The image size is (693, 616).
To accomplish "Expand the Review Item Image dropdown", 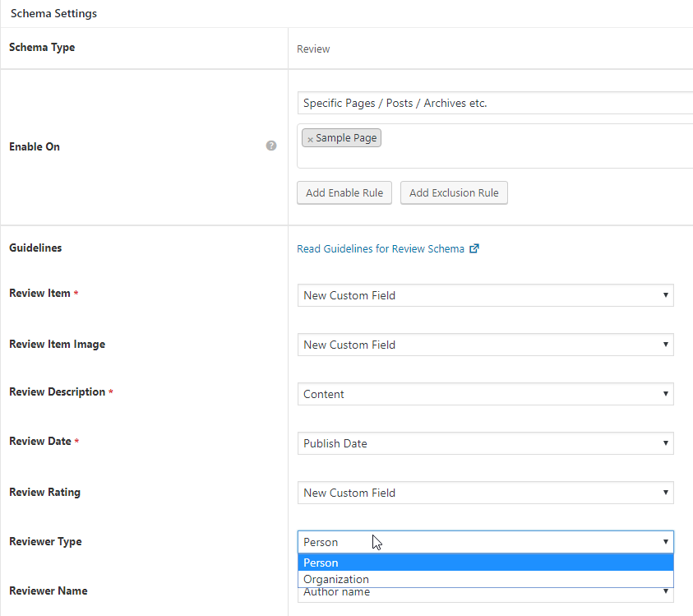I will coord(485,345).
